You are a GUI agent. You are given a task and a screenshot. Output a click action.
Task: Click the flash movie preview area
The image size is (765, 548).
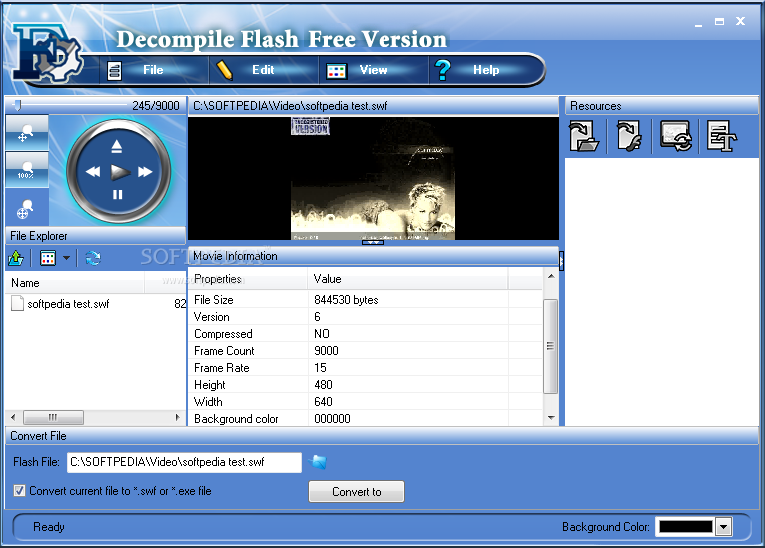pos(373,178)
